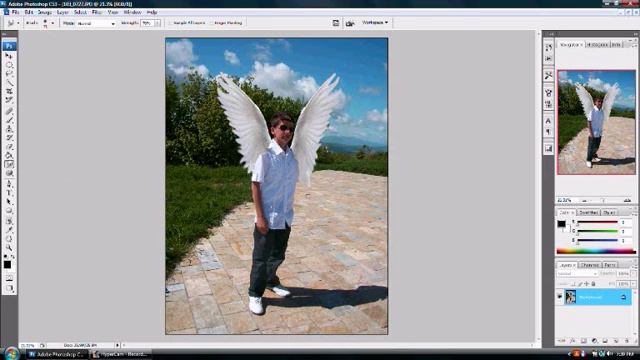Select the Lasso tool
This screenshot has height=360, width=640.
point(9,74)
